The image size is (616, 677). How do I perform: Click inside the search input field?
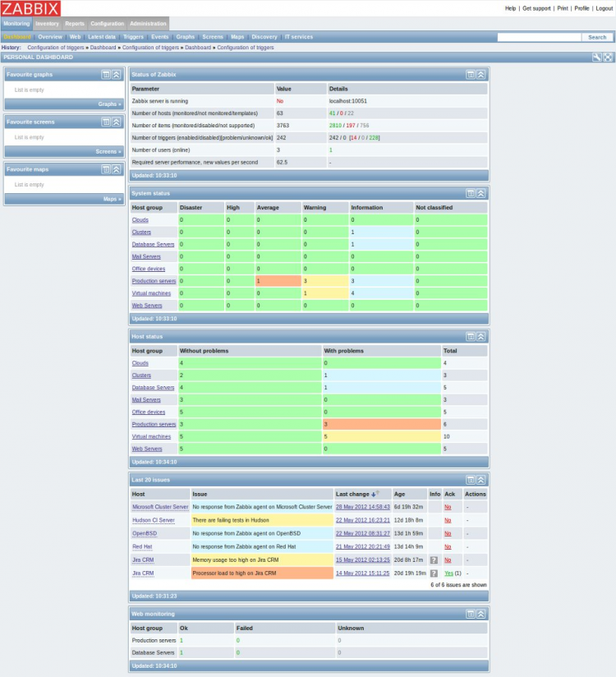(x=539, y=38)
